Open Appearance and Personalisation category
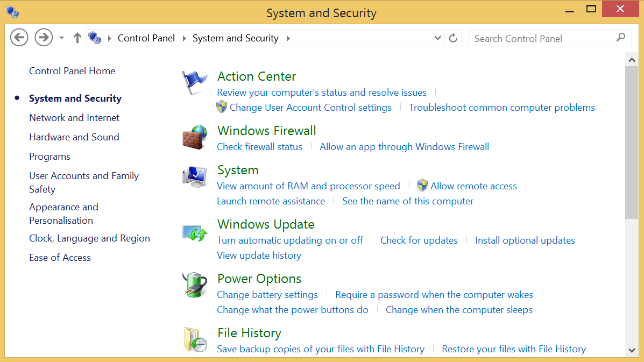The image size is (644, 362). coord(63,214)
